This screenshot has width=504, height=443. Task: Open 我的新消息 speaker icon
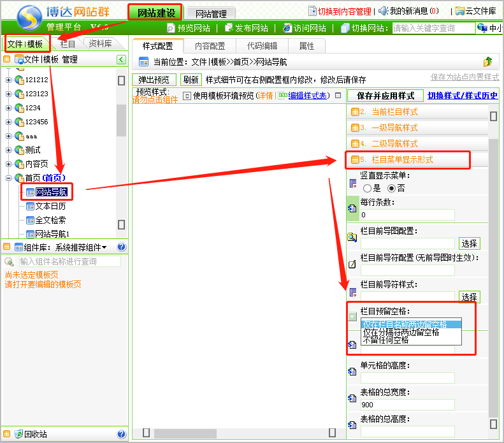point(383,11)
